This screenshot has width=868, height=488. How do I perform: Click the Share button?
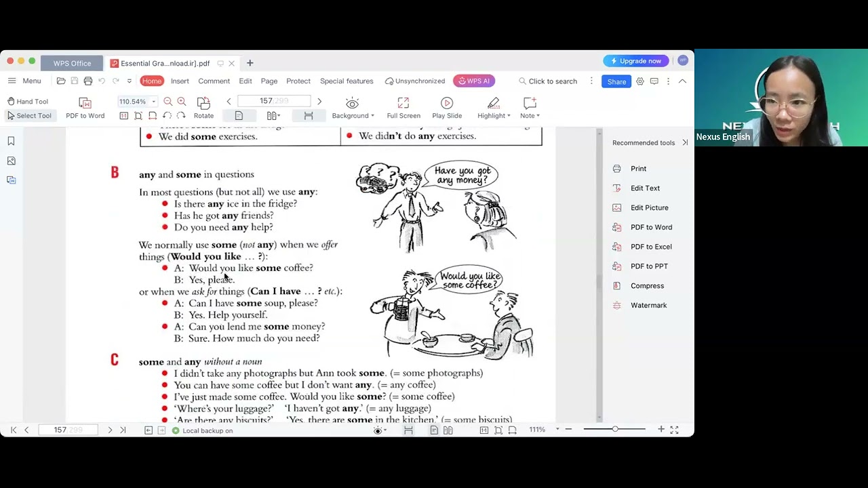tap(616, 81)
